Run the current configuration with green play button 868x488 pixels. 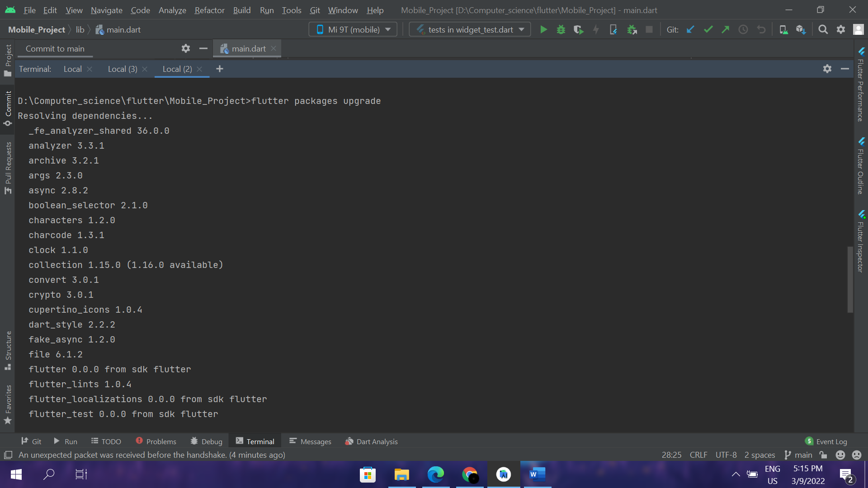pos(543,30)
